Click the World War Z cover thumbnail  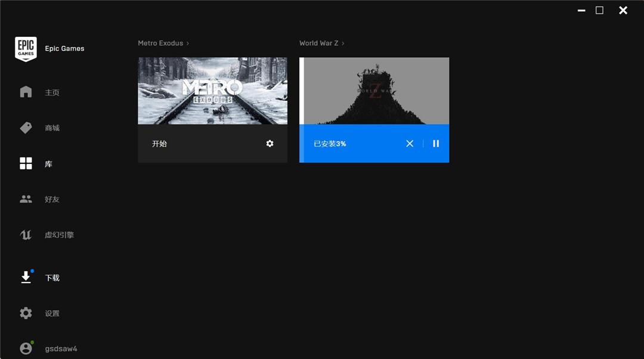(x=374, y=91)
